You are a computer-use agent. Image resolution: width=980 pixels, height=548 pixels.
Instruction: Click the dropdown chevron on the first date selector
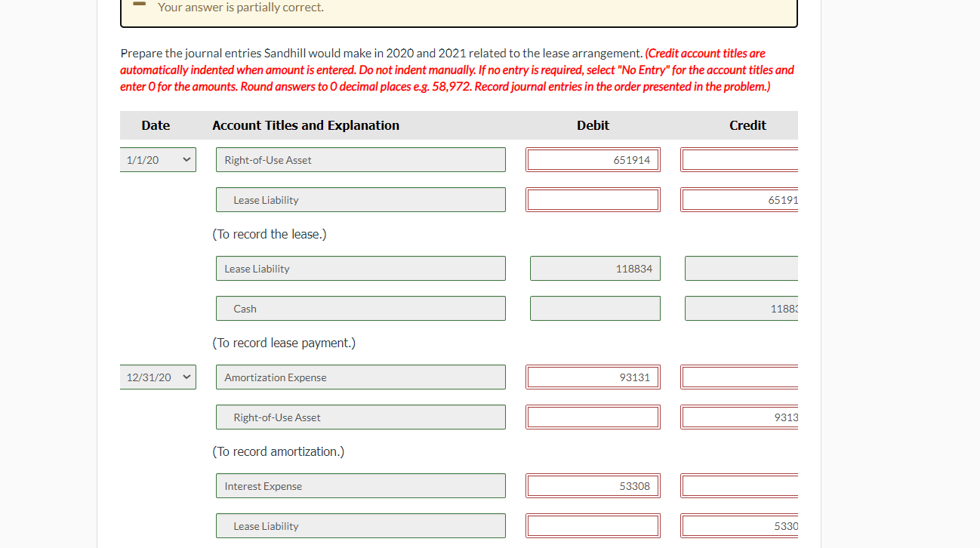click(186, 159)
